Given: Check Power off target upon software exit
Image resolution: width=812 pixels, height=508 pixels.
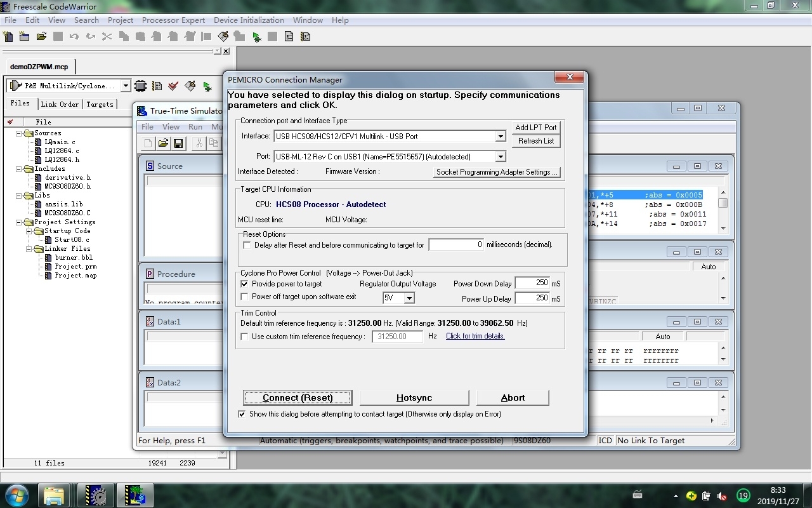Looking at the screenshot, I should pyautogui.click(x=244, y=297).
